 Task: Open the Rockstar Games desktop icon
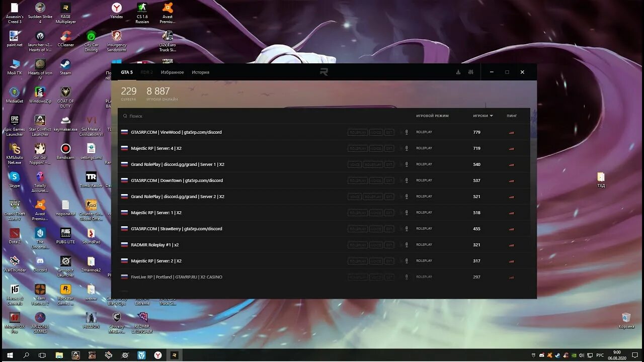pyautogui.click(x=65, y=294)
